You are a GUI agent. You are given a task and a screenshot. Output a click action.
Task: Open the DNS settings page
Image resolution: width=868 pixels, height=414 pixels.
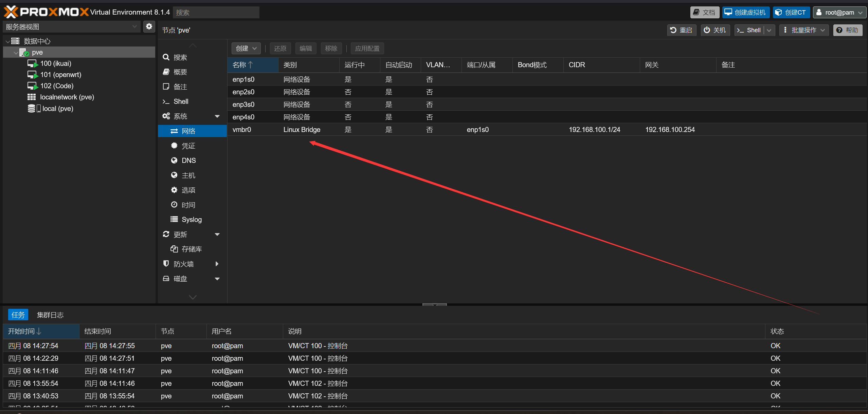[188, 161]
